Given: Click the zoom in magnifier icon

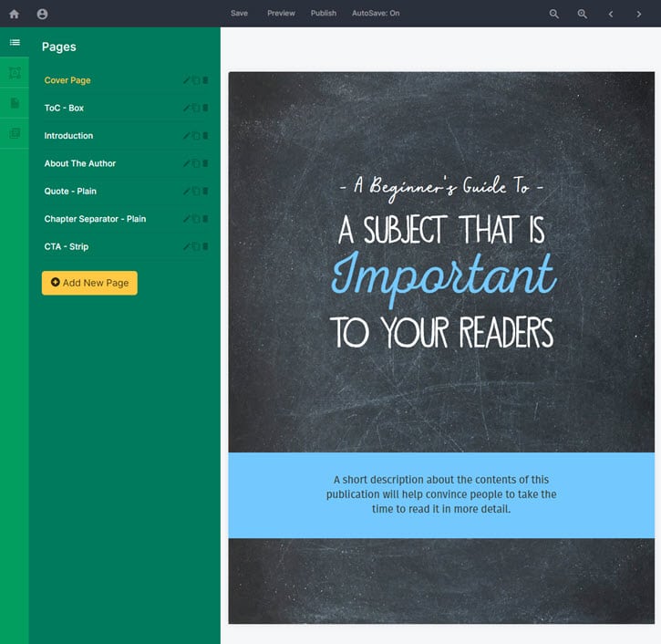Looking at the screenshot, I should 583,14.
